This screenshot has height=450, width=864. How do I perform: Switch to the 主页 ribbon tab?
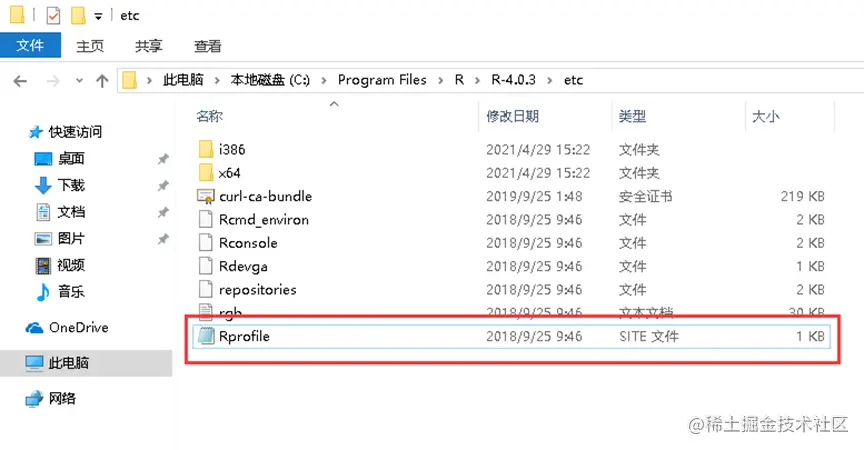90,46
